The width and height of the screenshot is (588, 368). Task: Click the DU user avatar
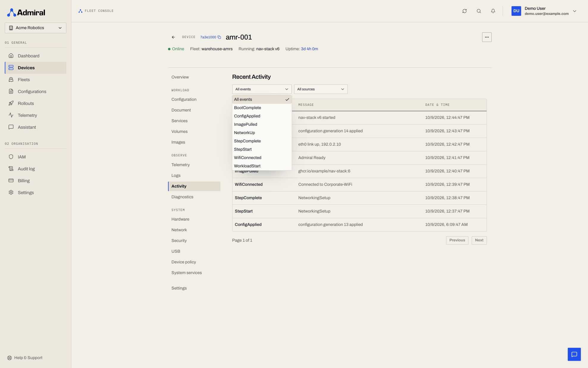point(516,11)
